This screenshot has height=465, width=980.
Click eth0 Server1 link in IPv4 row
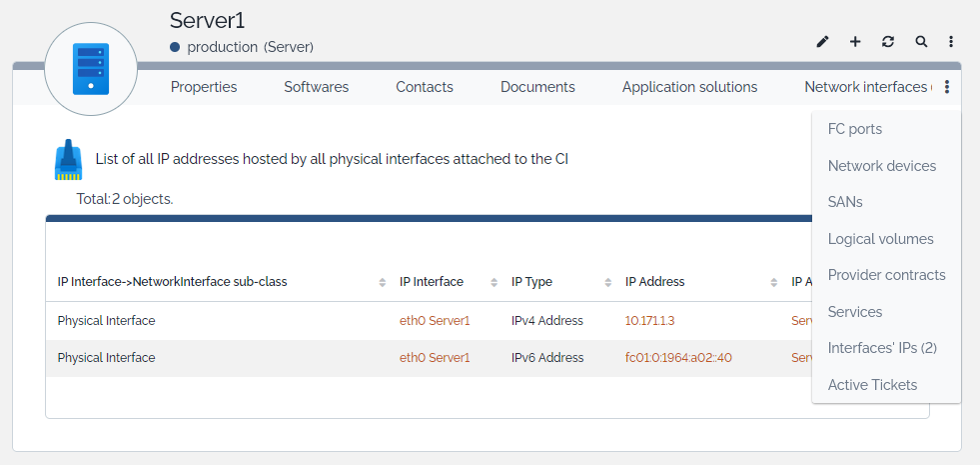[435, 321]
